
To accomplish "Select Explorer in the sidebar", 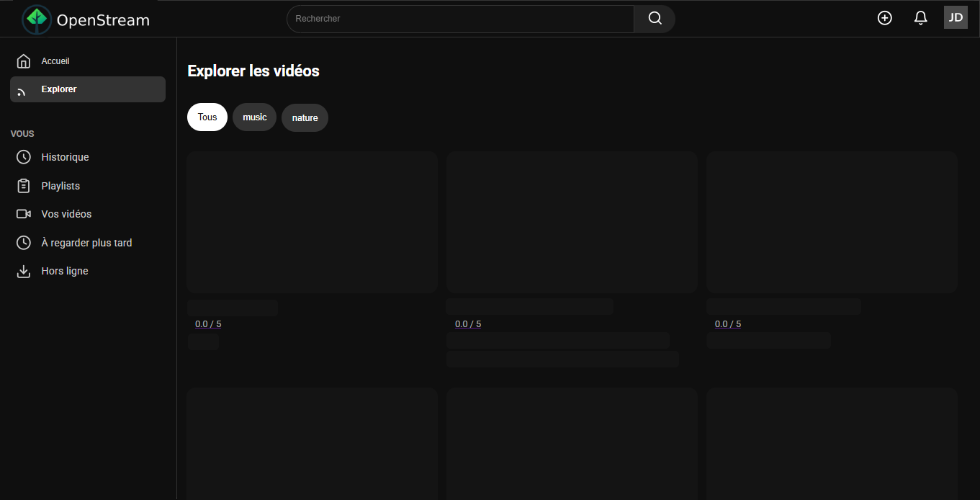I will point(88,89).
